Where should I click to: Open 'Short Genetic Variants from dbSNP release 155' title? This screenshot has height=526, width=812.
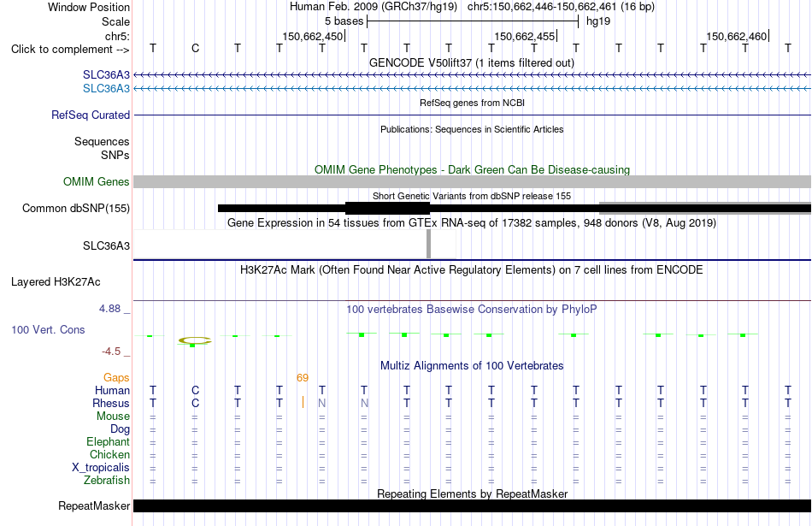472,196
